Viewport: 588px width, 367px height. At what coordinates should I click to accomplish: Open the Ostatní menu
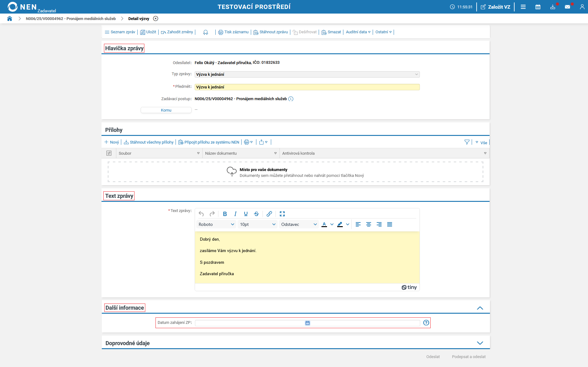click(x=383, y=32)
